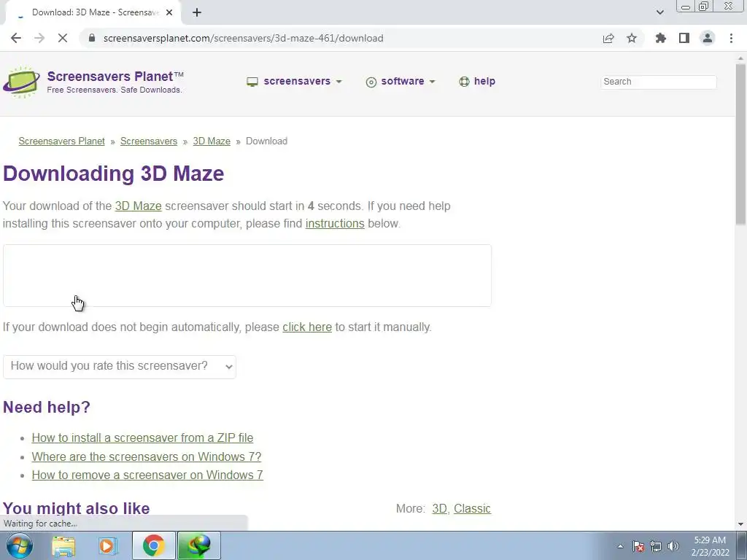This screenshot has height=560, width=747.
Task: Click the 'click here' manual download link
Action: click(x=307, y=327)
